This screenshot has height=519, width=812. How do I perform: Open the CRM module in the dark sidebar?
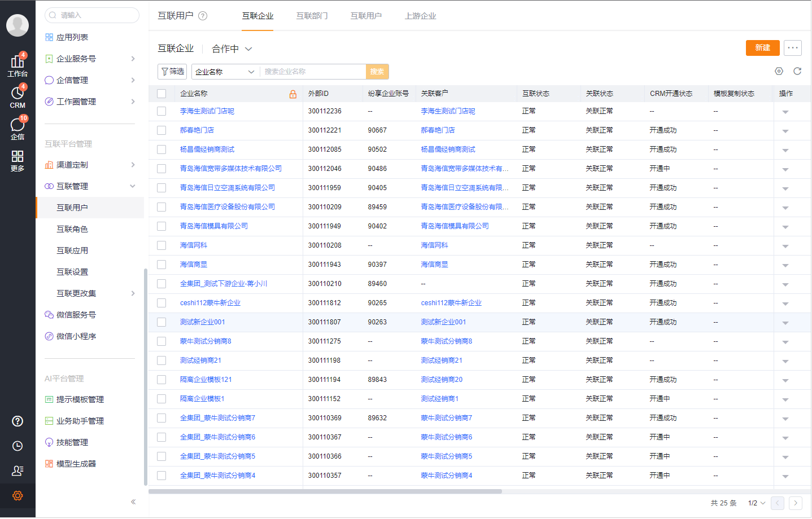18,94
